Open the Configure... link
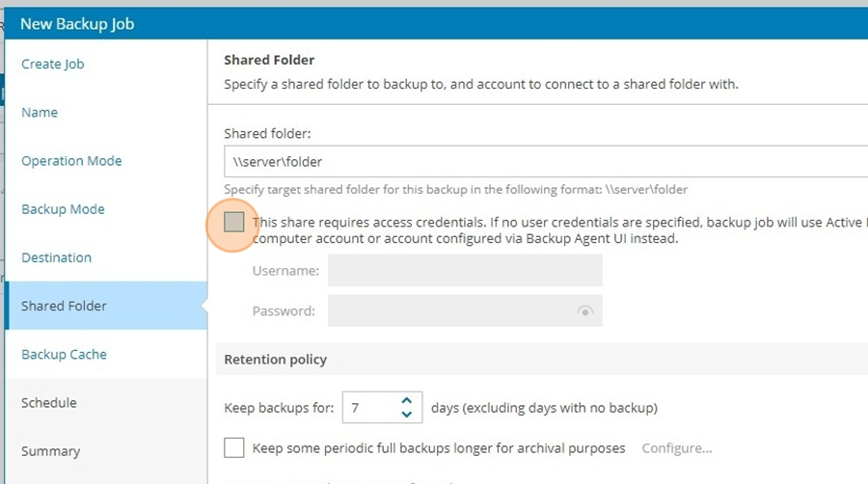Image resolution: width=868 pixels, height=484 pixels. coord(677,448)
